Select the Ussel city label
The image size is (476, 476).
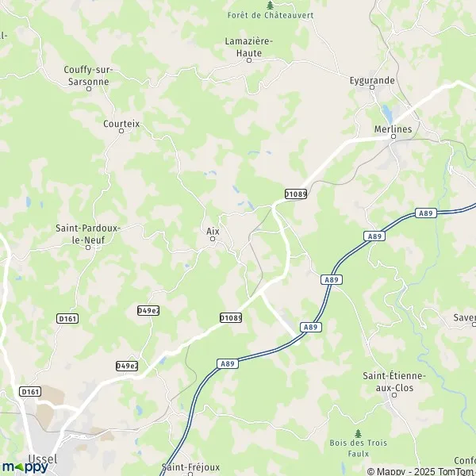pyautogui.click(x=43, y=459)
